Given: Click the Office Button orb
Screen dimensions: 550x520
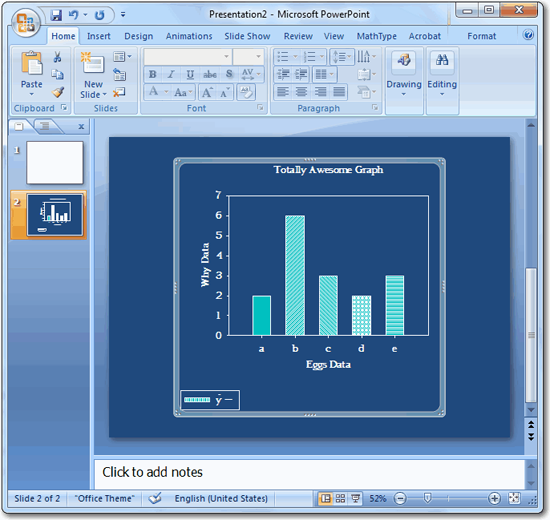Looking at the screenshot, I should click(x=26, y=22).
